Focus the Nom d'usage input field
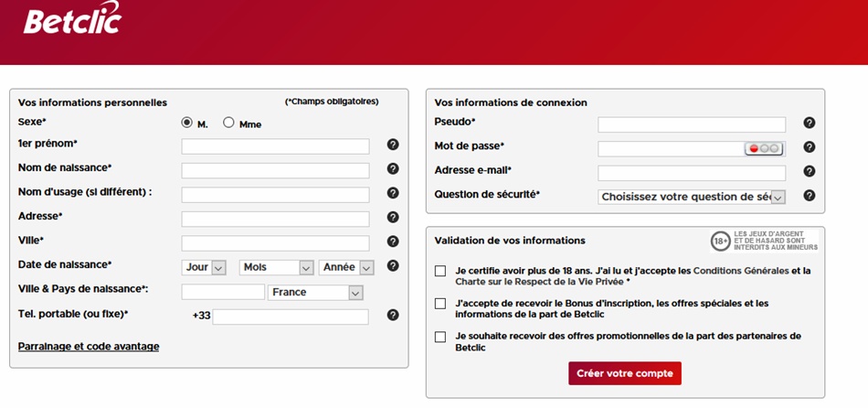 coord(275,195)
